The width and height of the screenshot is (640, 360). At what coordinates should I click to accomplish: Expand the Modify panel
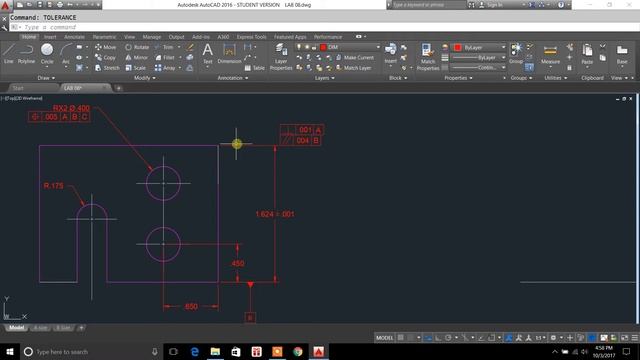145,78
